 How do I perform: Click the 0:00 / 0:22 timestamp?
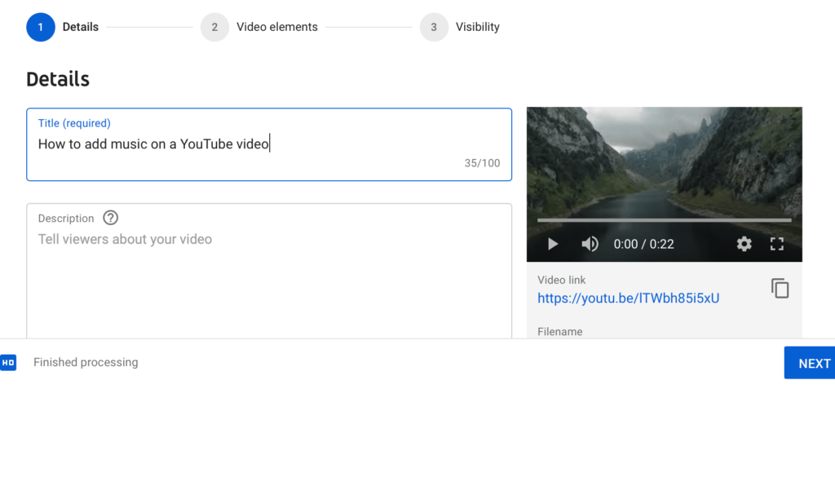tap(644, 244)
